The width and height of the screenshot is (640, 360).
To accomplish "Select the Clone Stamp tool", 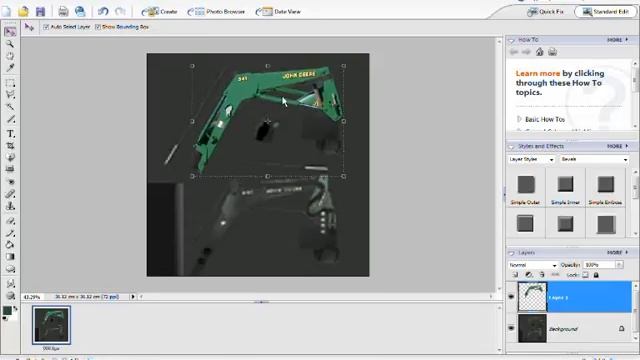I will click(x=10, y=206).
